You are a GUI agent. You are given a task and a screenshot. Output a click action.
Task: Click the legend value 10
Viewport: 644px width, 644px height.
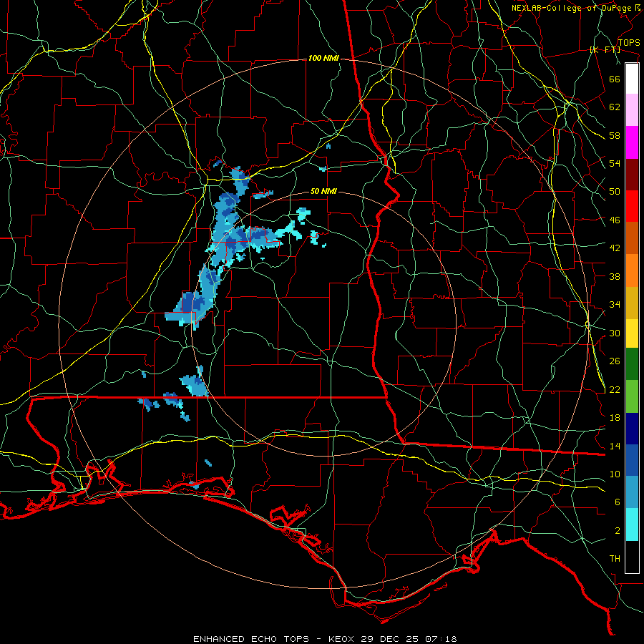point(615,474)
